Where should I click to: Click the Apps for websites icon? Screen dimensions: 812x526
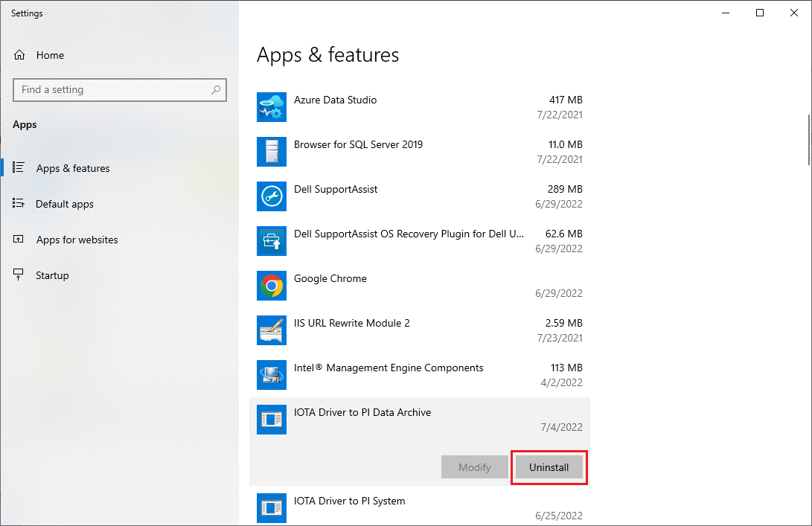[19, 239]
